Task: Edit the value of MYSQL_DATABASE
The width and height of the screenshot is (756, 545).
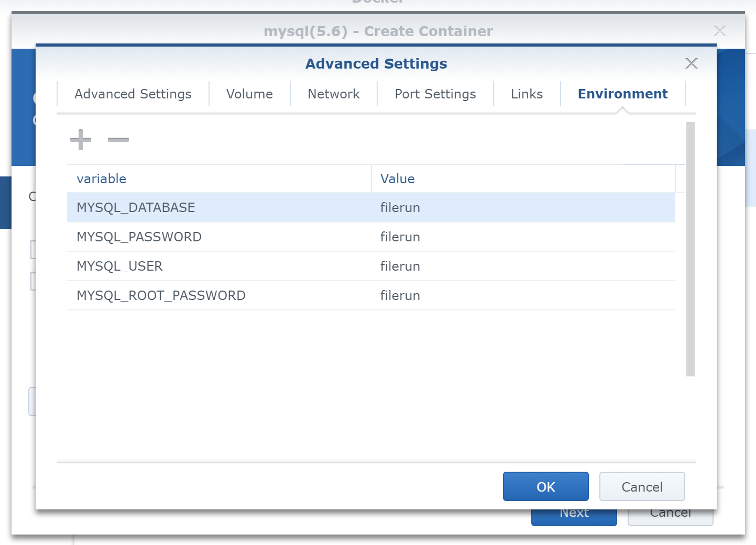Action: (400, 208)
